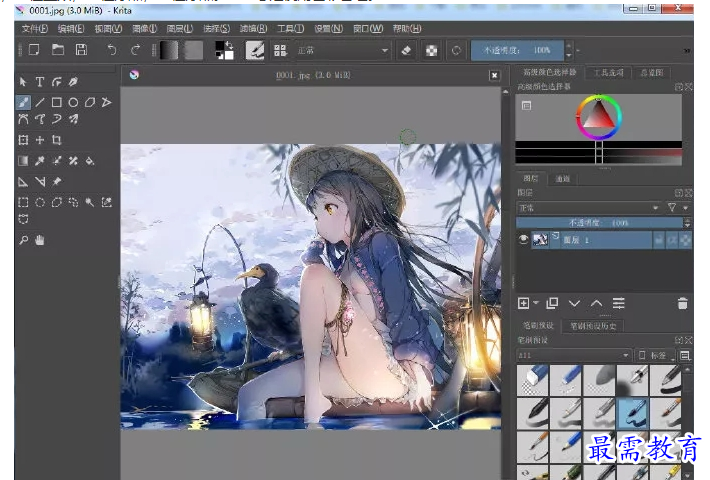Image resolution: width=710 pixels, height=480 pixels.
Task: Select the Freehand Brush tool
Action: (23, 102)
